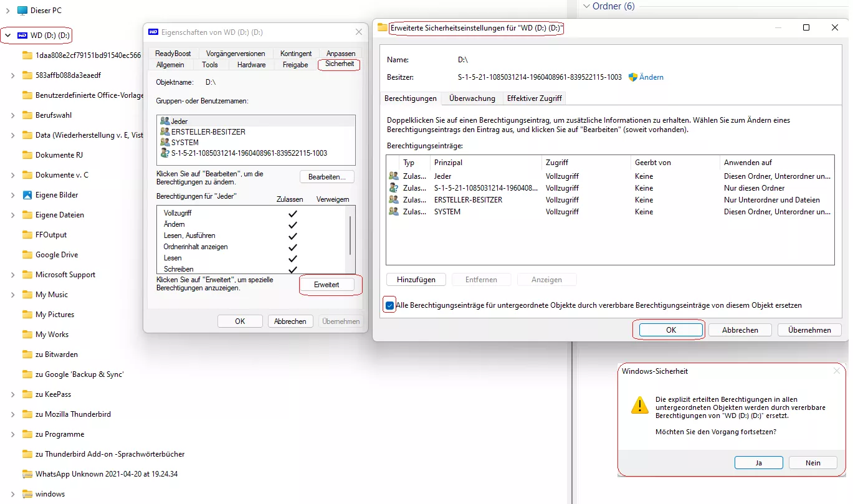This screenshot has width=853, height=504.
Task: Expand the Dokumente v. C folder node
Action: pos(12,175)
